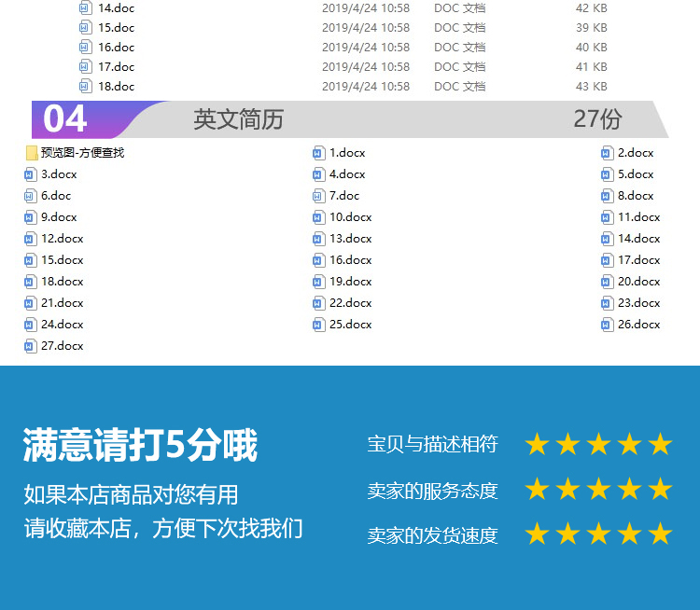
Task: Click the Word icon of 18.docx
Action: tap(30, 282)
